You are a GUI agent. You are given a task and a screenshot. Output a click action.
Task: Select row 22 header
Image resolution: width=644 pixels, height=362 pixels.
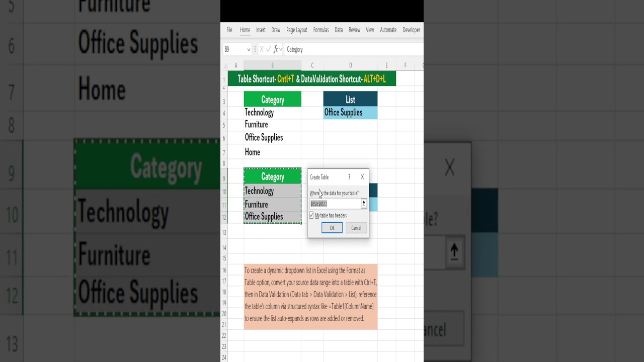224,335
